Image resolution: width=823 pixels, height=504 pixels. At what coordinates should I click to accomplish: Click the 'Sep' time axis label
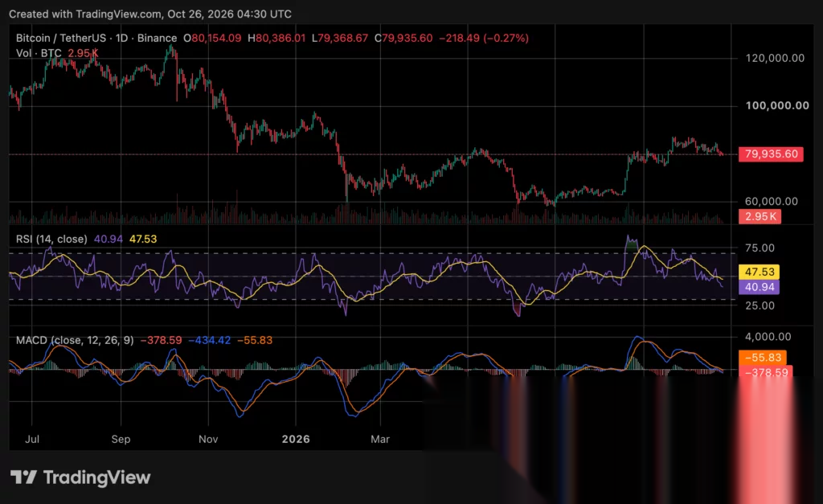coord(121,439)
